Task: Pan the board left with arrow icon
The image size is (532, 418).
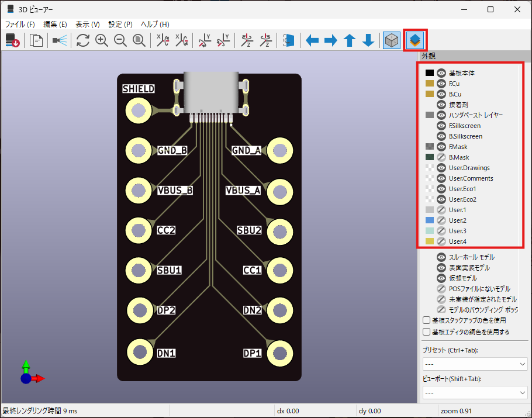Action: click(x=312, y=40)
